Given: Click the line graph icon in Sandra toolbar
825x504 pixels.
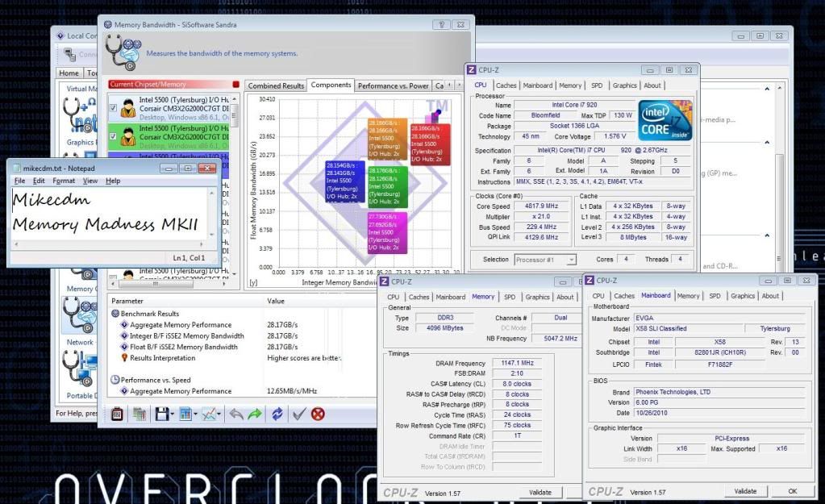Looking at the screenshot, I should [209, 414].
